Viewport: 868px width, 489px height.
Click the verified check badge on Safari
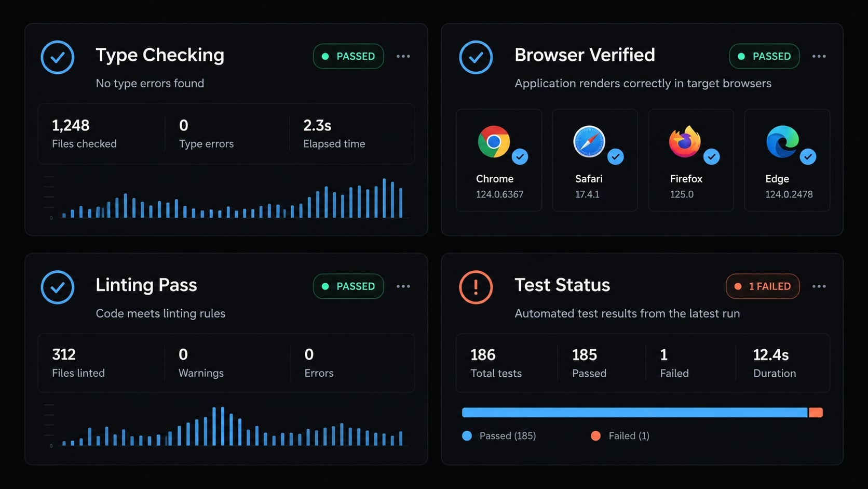(x=615, y=156)
